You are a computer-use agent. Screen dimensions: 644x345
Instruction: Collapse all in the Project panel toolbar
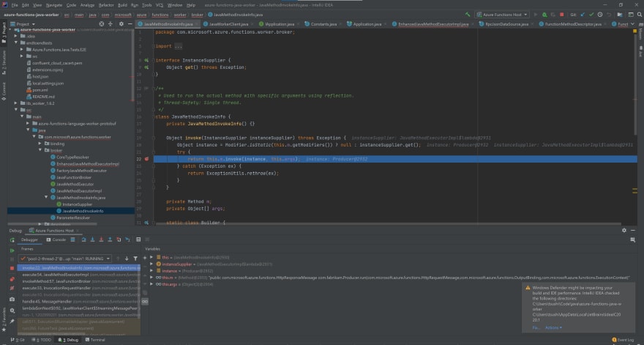[111, 24]
